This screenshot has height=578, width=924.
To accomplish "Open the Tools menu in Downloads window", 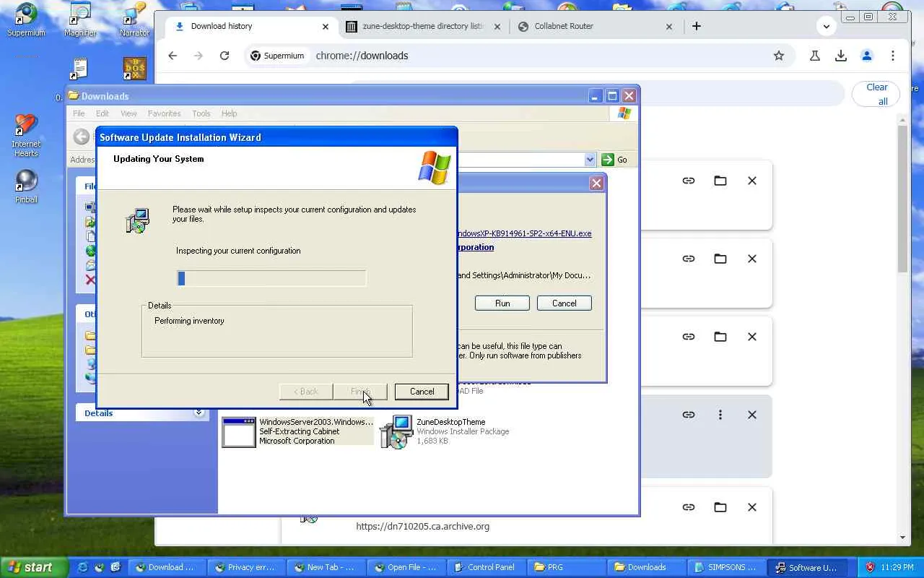I will pyautogui.click(x=201, y=113).
